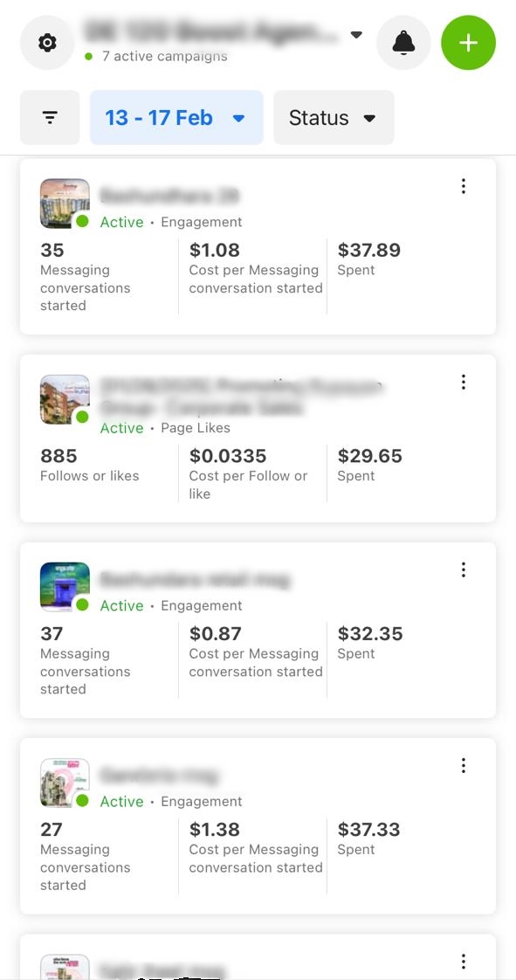
Task: Open three-dot menu on the $37.89 campaign
Action: [463, 186]
